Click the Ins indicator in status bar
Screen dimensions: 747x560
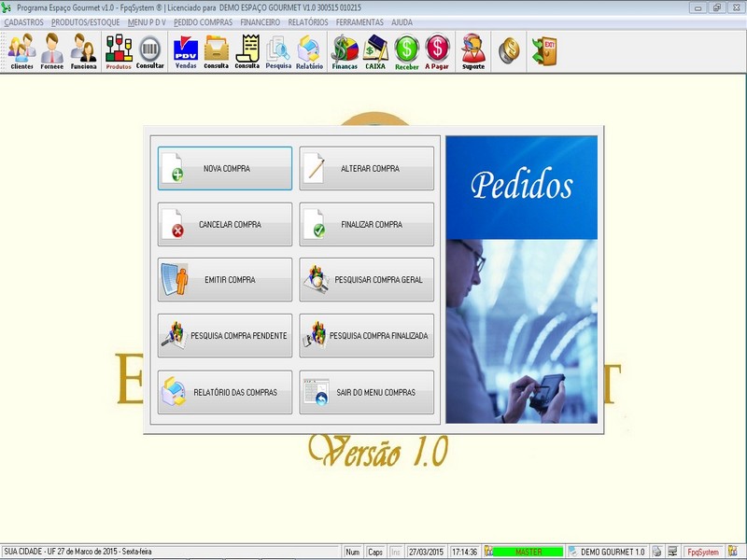click(x=395, y=552)
